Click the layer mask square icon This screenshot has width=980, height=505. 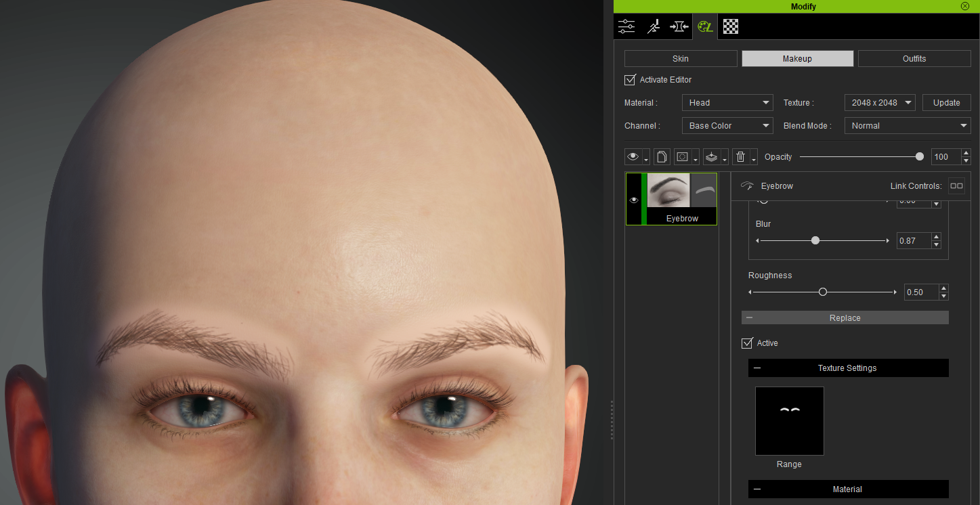pos(682,157)
